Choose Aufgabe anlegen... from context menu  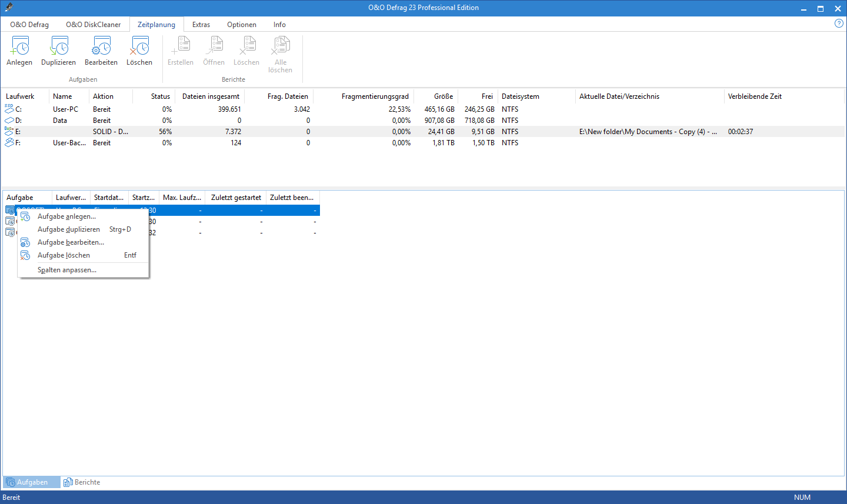(83, 216)
